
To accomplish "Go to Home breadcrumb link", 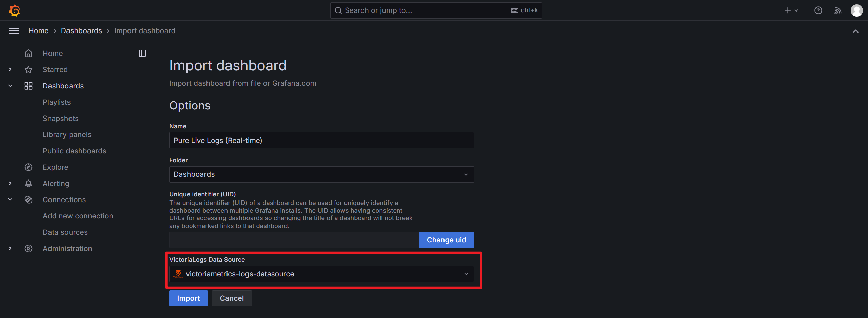I will point(39,31).
